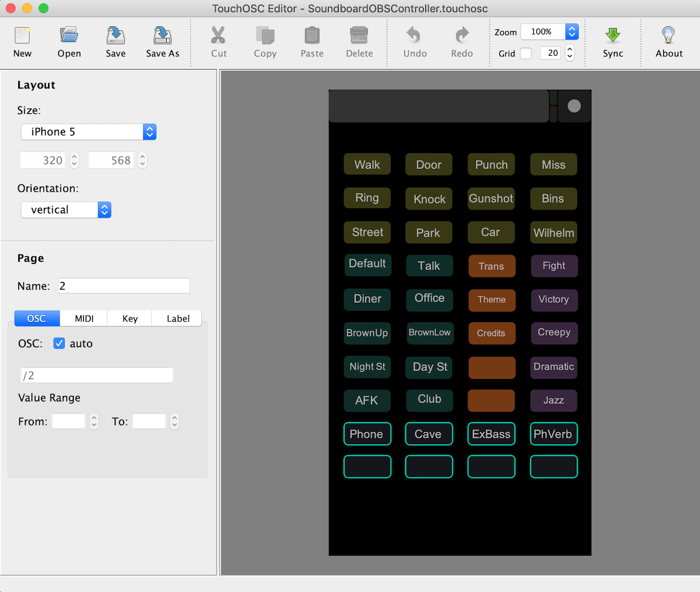Sync the layout to a device
The width and height of the screenshot is (700, 592).
[613, 41]
